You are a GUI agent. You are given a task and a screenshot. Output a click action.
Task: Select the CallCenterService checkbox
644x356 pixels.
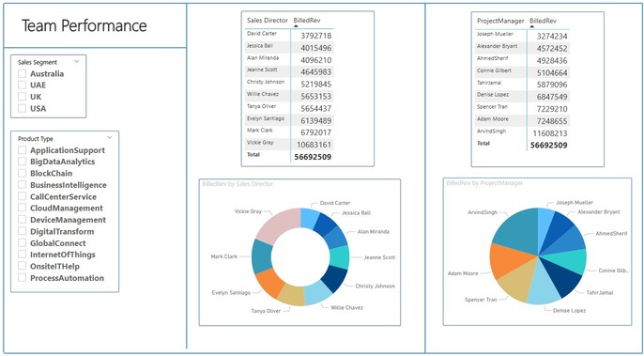tap(23, 196)
